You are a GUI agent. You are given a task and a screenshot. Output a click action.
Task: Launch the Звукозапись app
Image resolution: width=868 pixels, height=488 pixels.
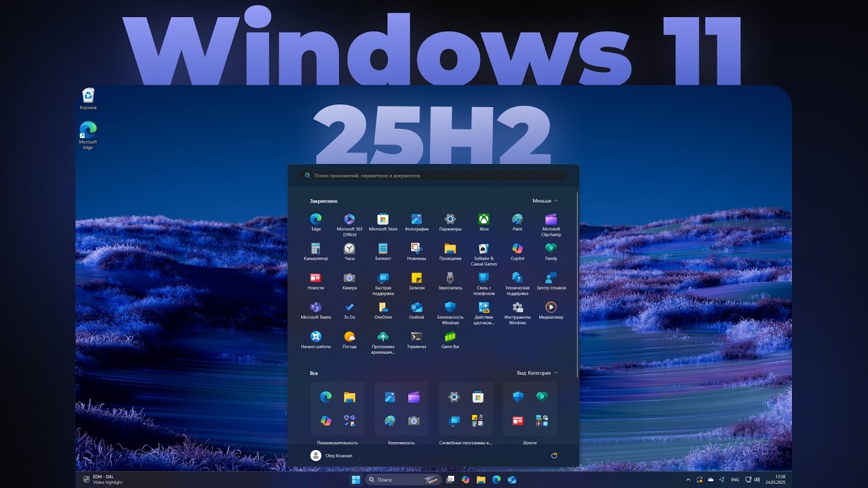point(450,281)
